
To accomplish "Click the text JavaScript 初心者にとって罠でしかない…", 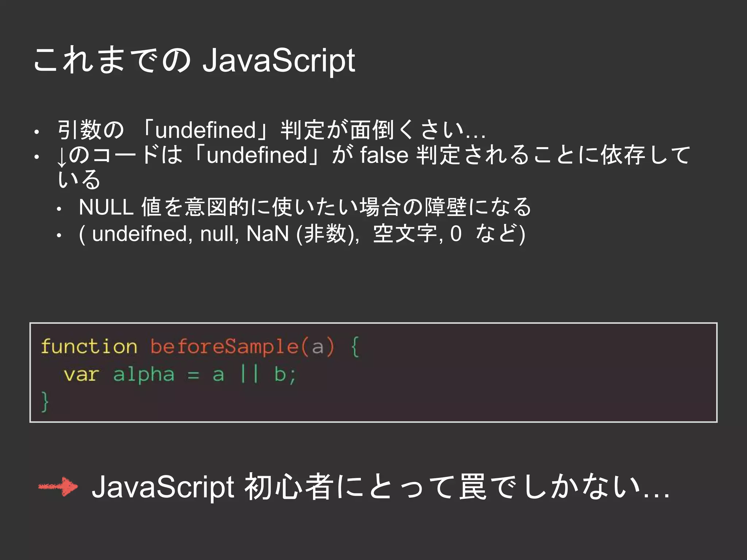I will tap(380, 487).
